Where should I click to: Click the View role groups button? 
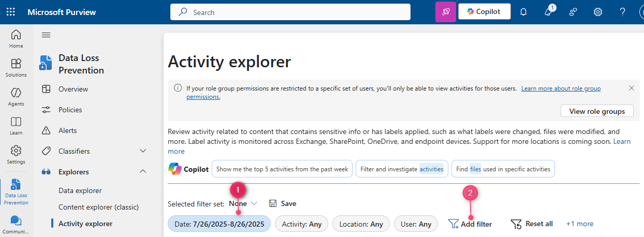tap(597, 111)
